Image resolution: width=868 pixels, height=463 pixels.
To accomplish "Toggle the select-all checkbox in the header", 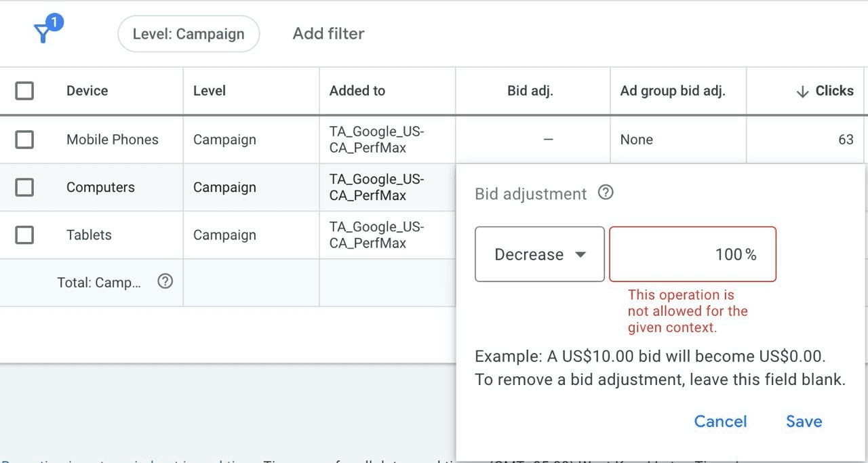I will [24, 91].
